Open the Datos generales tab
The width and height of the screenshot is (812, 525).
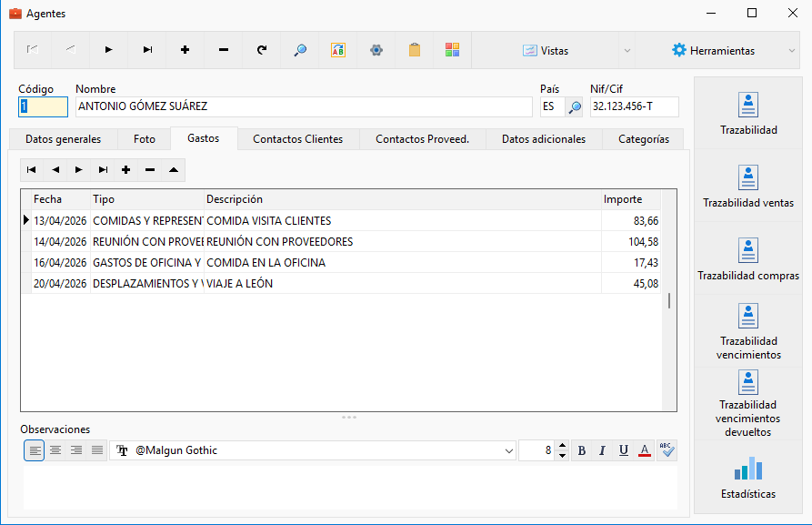click(63, 139)
